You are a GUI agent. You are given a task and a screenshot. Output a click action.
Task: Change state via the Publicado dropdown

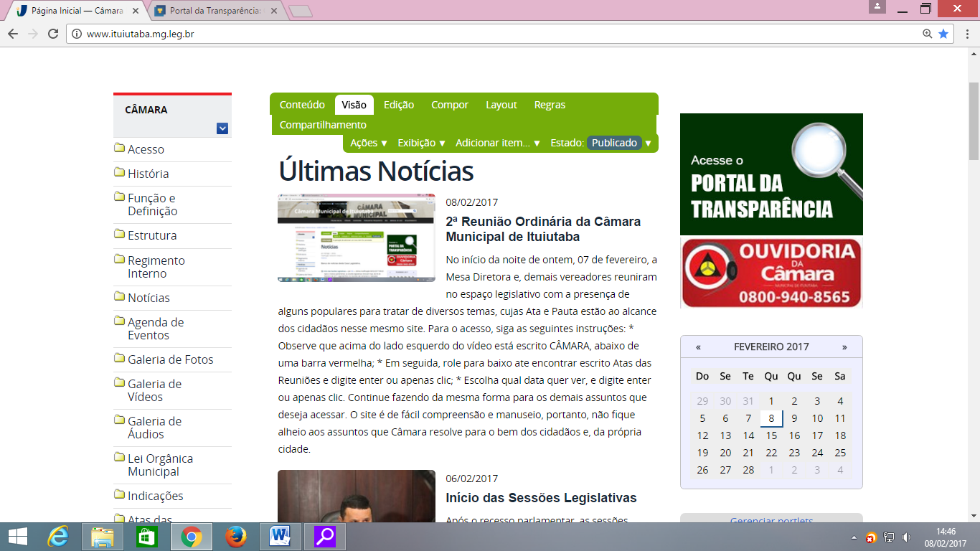(619, 143)
